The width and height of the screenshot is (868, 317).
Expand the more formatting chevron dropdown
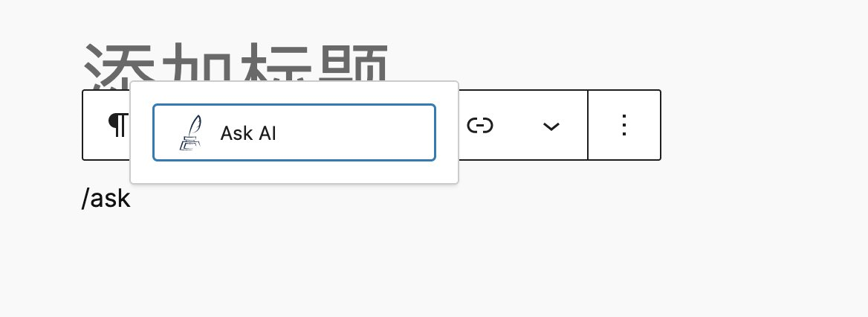[551, 127]
